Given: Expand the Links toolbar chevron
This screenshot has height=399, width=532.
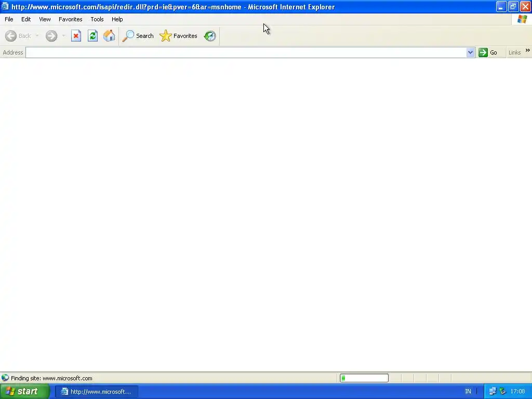Looking at the screenshot, I should pyautogui.click(x=528, y=50).
